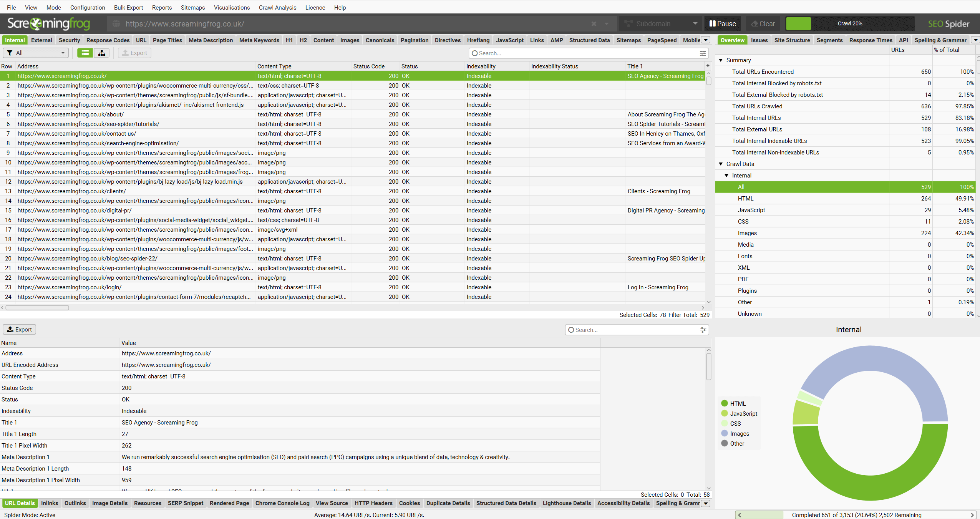The image size is (980, 519).
Task: Open the Site Structure tab
Action: [x=792, y=40]
